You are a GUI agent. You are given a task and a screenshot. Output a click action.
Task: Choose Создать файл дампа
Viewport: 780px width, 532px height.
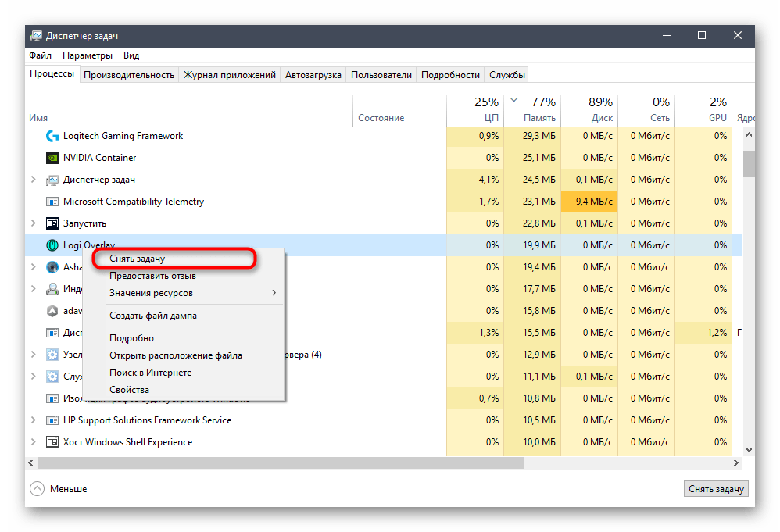click(x=184, y=316)
